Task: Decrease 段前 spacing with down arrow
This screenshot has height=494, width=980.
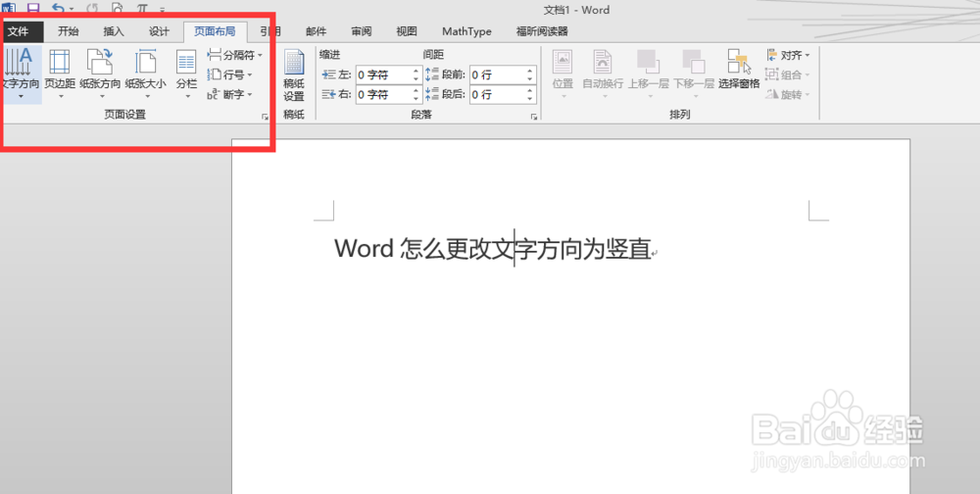Action: (x=530, y=79)
